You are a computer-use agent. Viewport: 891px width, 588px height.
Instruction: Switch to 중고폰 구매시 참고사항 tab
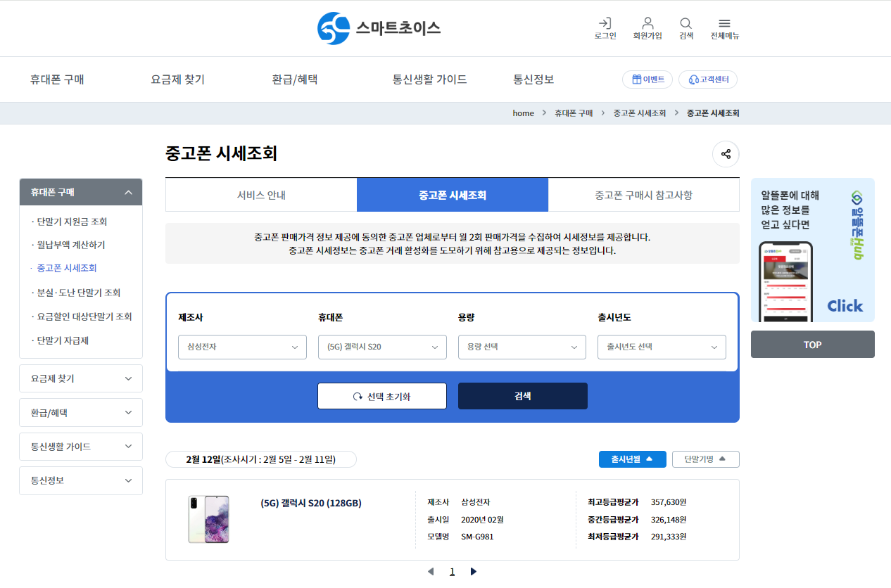pyautogui.click(x=643, y=195)
